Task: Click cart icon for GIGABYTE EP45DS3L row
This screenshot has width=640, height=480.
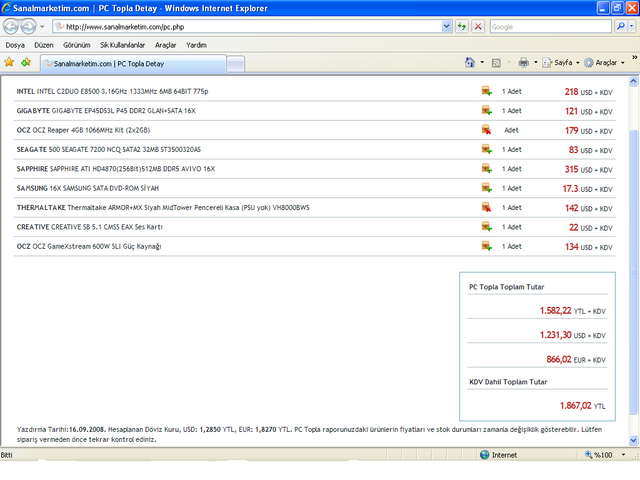Action: point(486,110)
